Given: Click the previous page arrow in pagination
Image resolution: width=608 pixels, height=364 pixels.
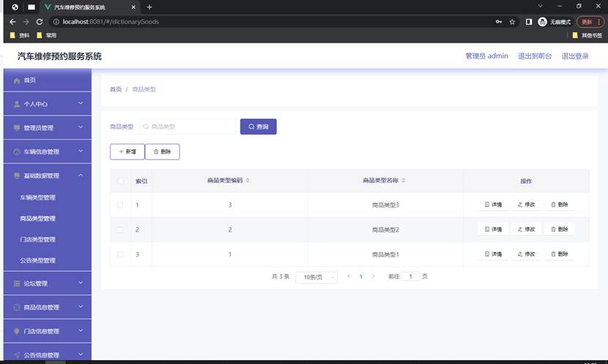Looking at the screenshot, I should coord(349,276).
